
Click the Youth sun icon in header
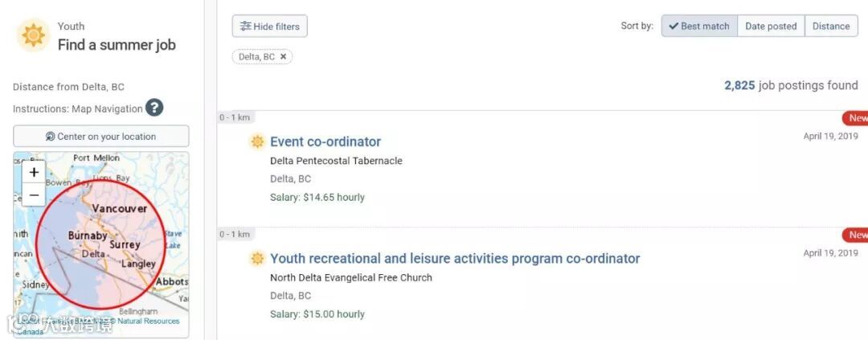click(33, 35)
